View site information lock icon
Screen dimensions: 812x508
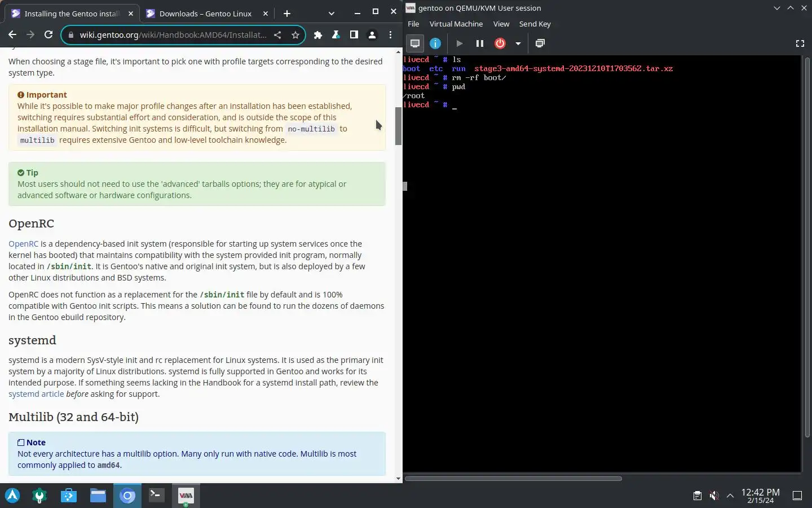click(x=70, y=35)
